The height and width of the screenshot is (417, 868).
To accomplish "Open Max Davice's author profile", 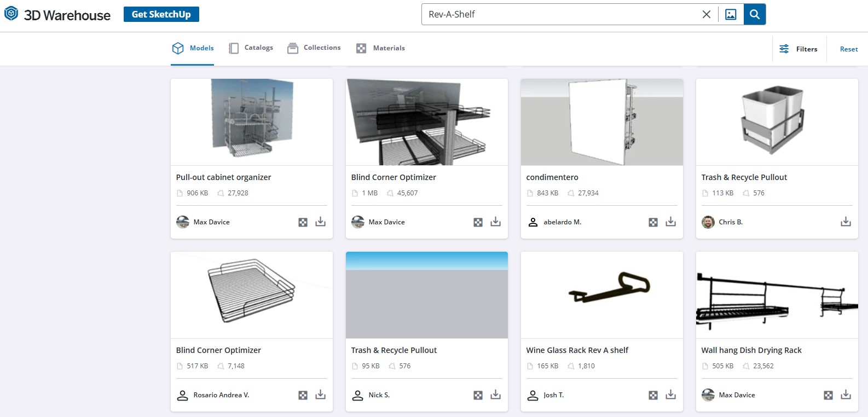I will pos(211,222).
